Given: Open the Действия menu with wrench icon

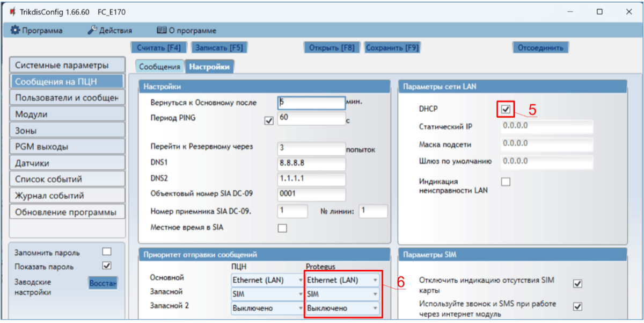Looking at the screenshot, I should click(x=109, y=31).
